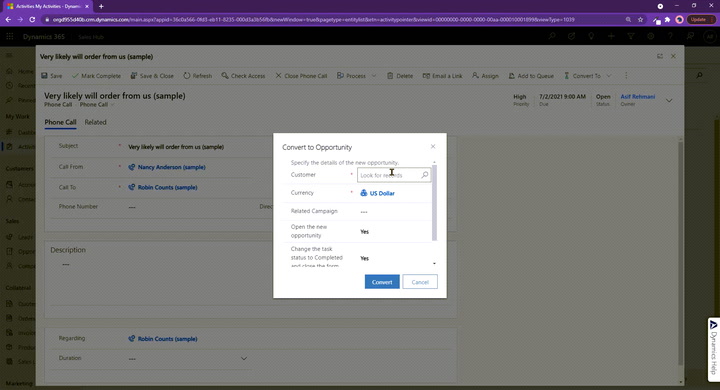
Task: Click the new record plus icon
Action: click(x=611, y=36)
